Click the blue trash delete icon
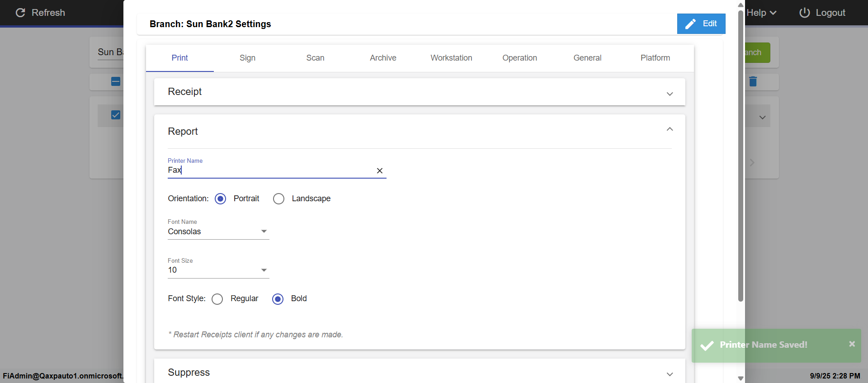Screen dimensions: 868x383 pos(753,81)
